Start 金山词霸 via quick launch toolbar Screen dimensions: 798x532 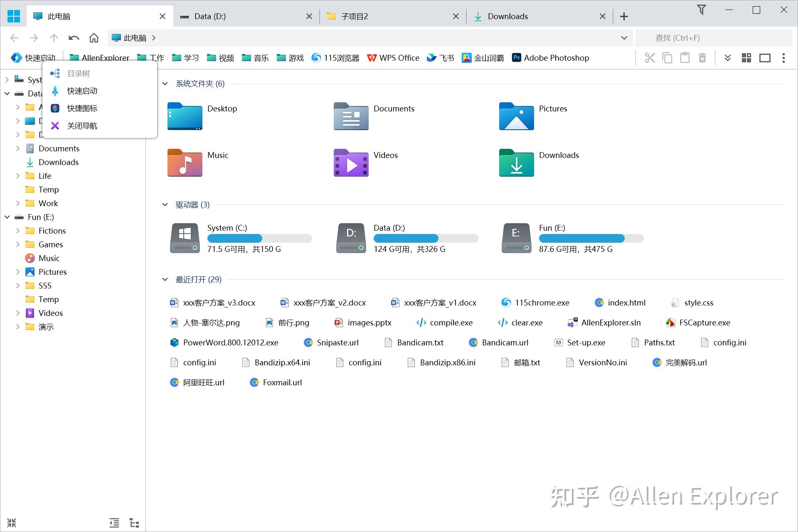pyautogui.click(x=483, y=58)
